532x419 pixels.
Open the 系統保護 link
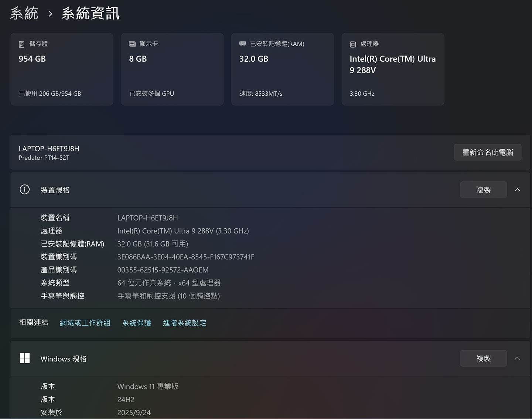[137, 323]
